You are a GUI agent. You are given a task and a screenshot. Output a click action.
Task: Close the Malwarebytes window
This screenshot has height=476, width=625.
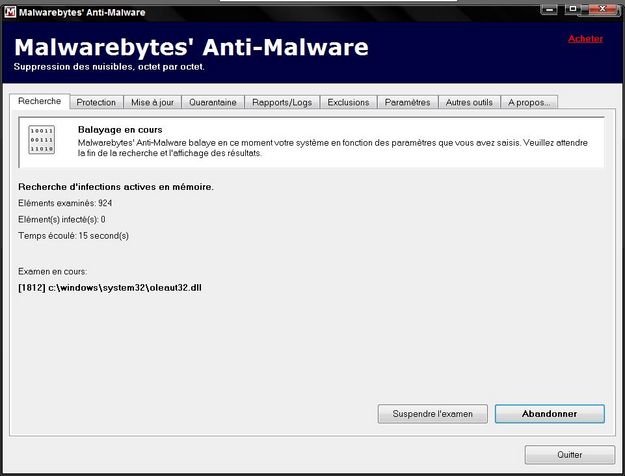click(x=603, y=9)
